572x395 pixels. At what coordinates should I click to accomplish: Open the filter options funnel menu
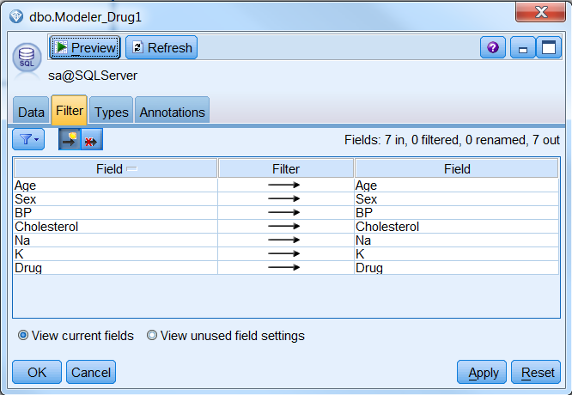(x=28, y=139)
